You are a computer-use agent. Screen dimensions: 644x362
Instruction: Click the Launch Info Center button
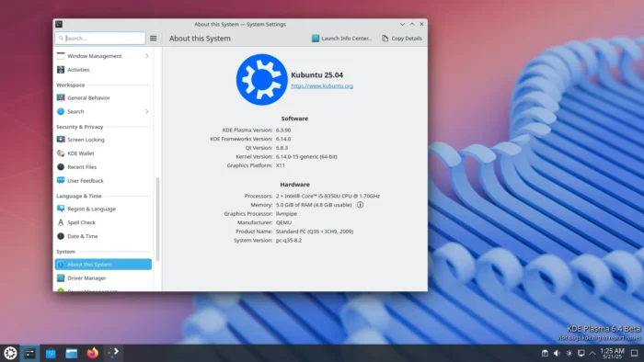(x=341, y=38)
